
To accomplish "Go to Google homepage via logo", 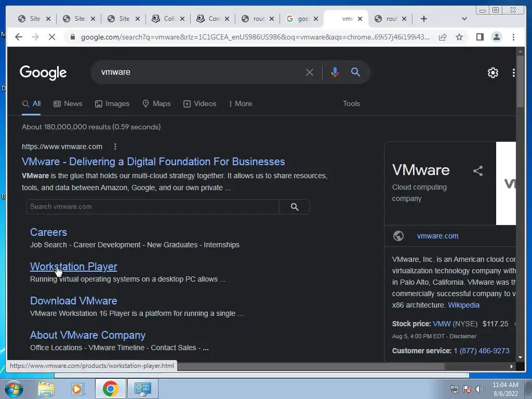I will (x=43, y=73).
